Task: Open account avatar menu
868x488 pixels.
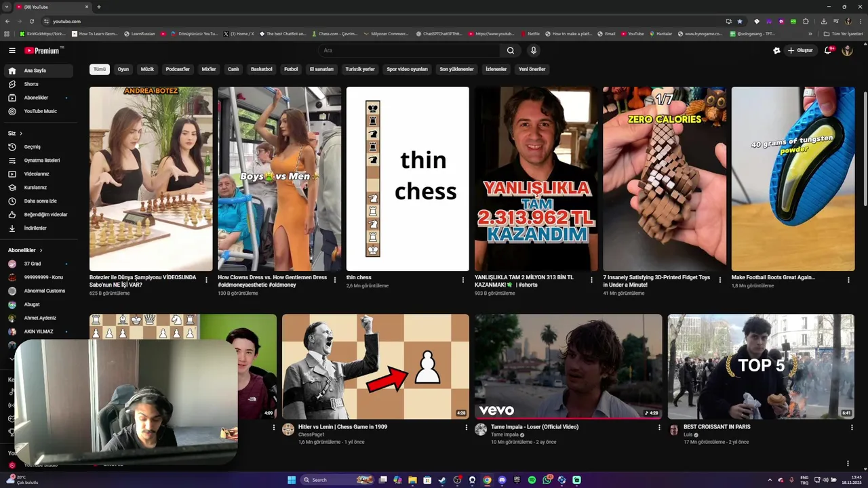Action: tap(847, 50)
